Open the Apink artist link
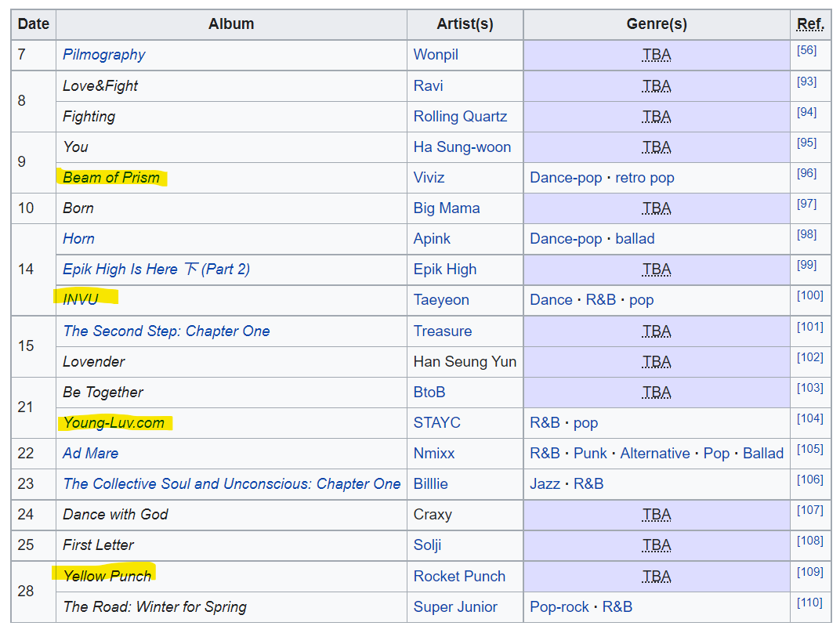The width and height of the screenshot is (840, 626). 432,238
